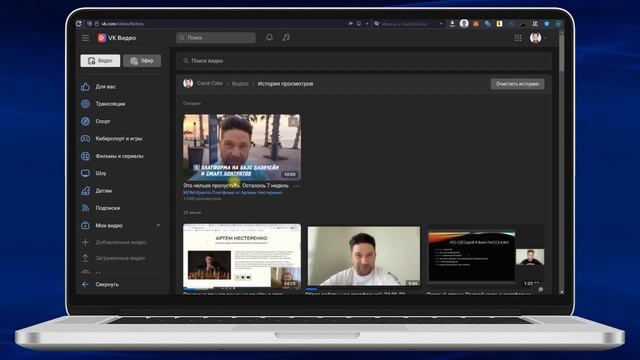Image resolution: width=640 pixels, height=360 pixels.
Task: Open the notifications bell
Action: (269, 38)
